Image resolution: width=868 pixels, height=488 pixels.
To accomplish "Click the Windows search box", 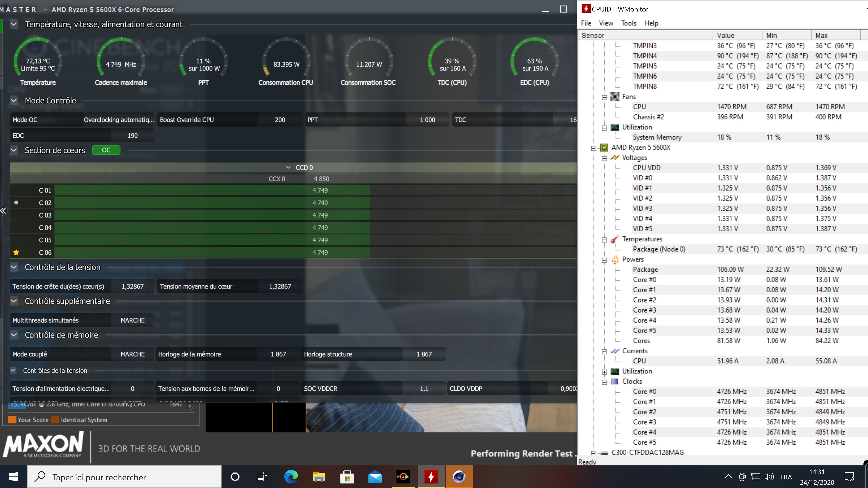I will tap(125, 477).
